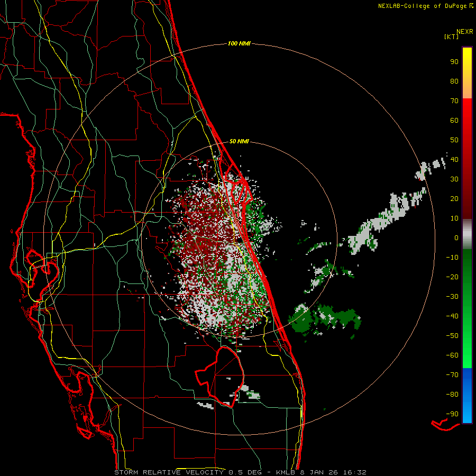Click the 40 value on the velocity scale
The width and height of the screenshot is (476, 476).
coord(454,160)
